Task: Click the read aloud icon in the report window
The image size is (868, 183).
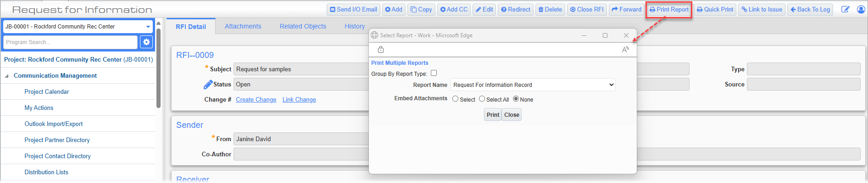Action: click(625, 49)
